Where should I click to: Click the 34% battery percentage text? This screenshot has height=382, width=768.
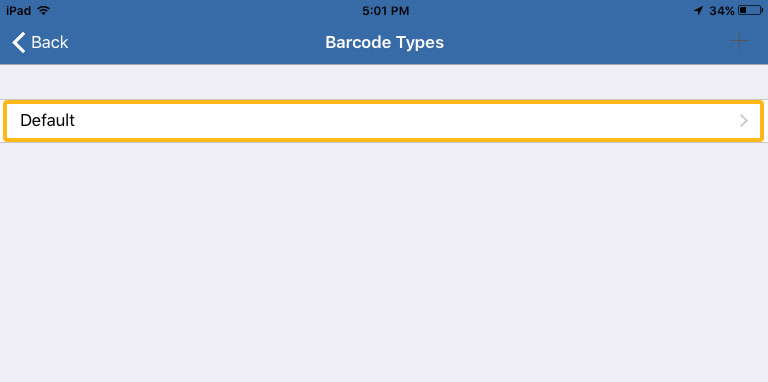[x=721, y=11]
